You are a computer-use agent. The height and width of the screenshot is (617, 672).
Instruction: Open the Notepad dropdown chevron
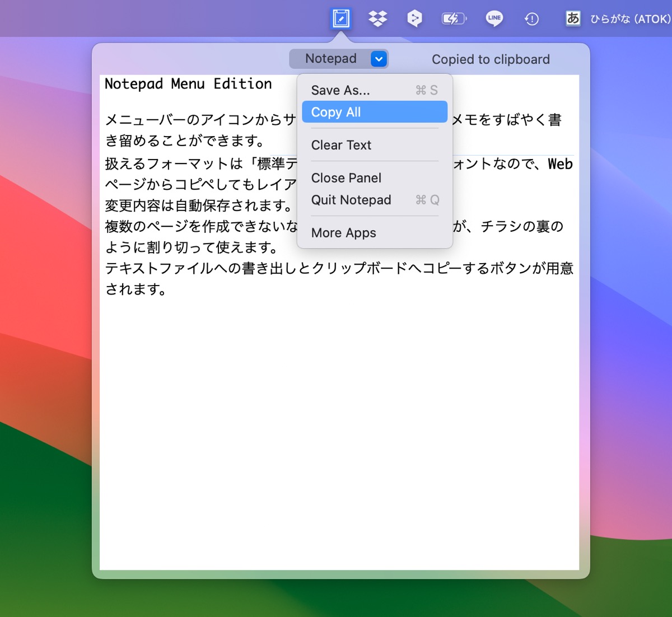click(379, 58)
